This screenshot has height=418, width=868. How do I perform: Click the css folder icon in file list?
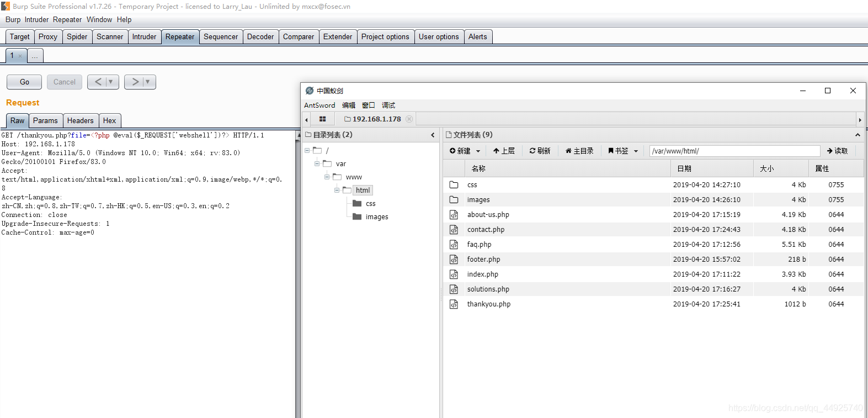(454, 185)
